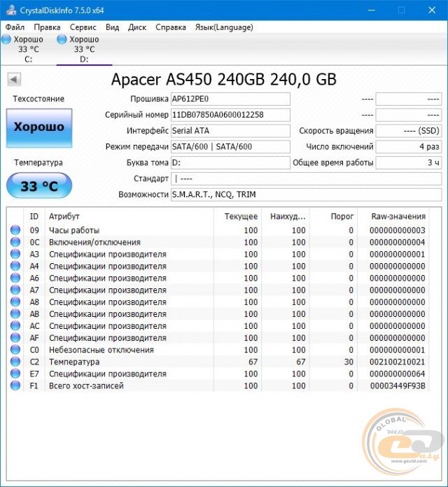Open the Справка menu
Viewport: 448px width, 487px height.
point(171,27)
